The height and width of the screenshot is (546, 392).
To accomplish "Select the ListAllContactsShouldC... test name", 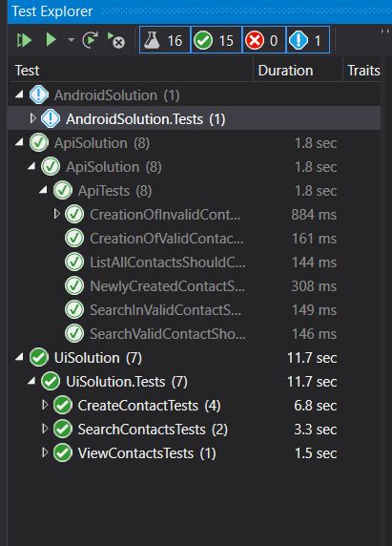I will (168, 262).
